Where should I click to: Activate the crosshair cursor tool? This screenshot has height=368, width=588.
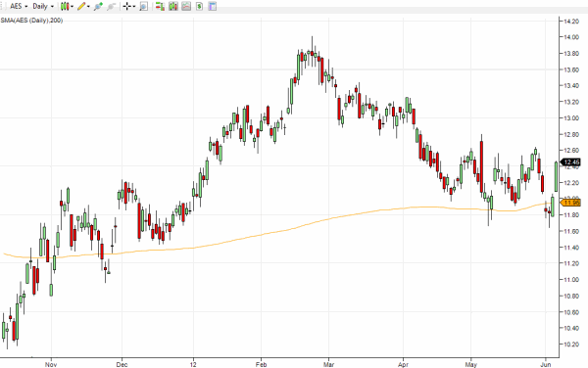point(127,7)
